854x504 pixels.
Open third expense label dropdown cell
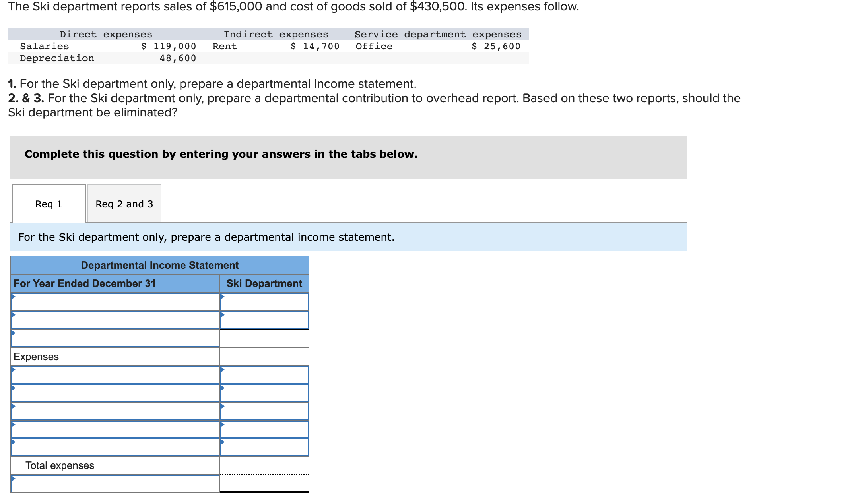115,411
